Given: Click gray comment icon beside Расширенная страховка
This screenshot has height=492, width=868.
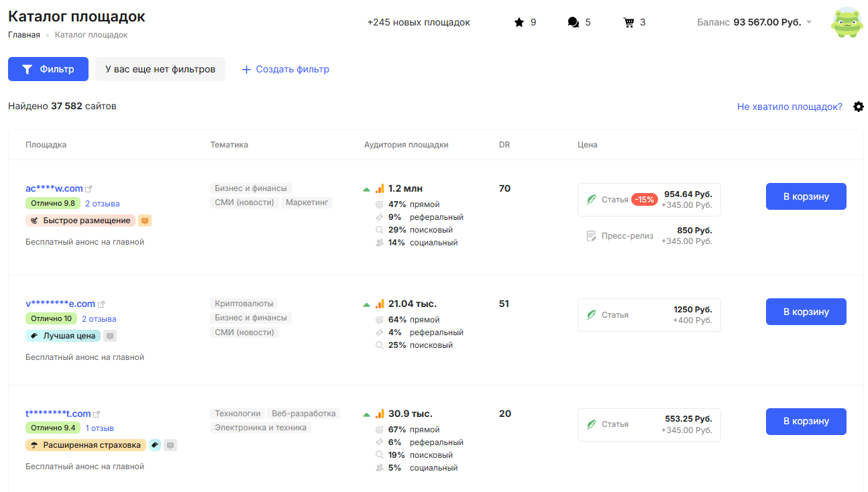Looking at the screenshot, I should tap(170, 445).
